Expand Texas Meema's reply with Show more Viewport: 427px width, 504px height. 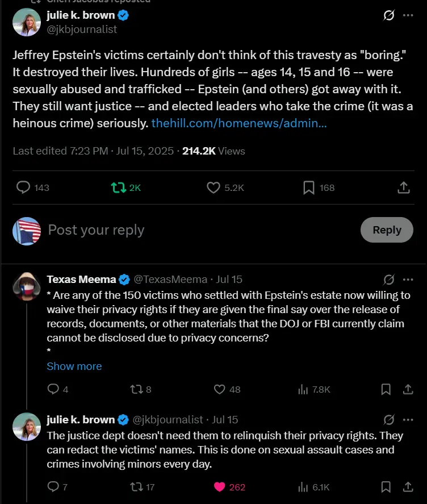pos(74,366)
